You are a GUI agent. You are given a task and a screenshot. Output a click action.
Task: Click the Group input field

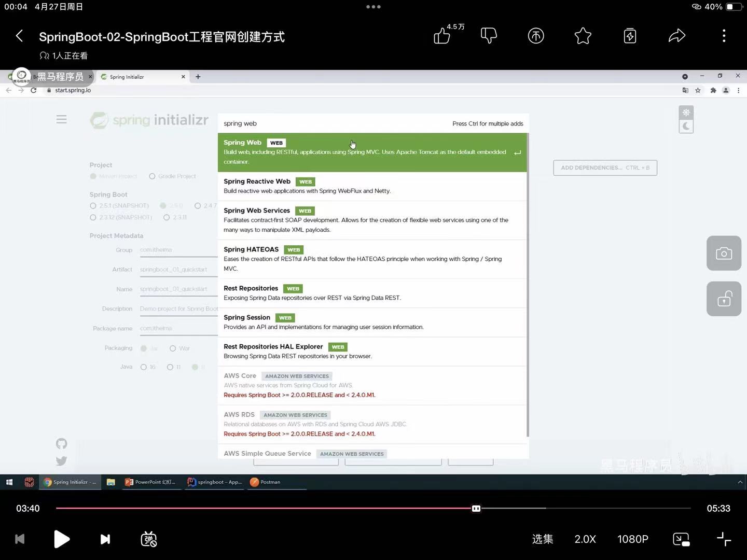[178, 250]
